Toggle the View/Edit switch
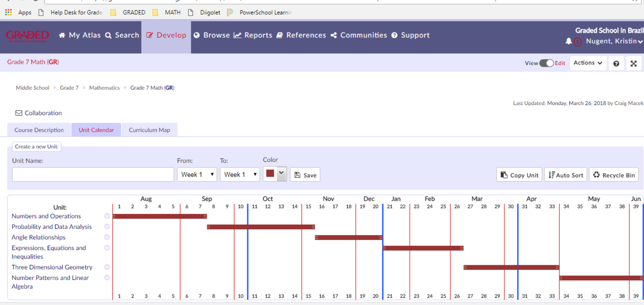This screenshot has height=305, width=644. 546,63
